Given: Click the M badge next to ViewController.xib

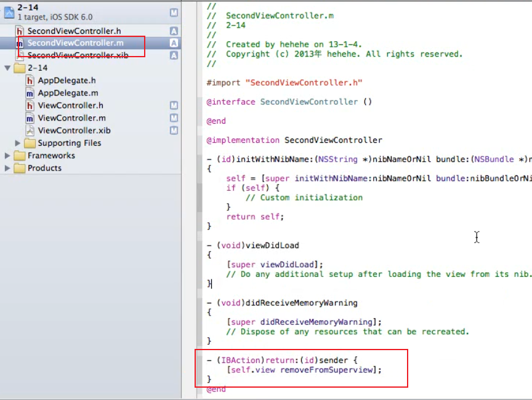Looking at the screenshot, I should coord(174,130).
